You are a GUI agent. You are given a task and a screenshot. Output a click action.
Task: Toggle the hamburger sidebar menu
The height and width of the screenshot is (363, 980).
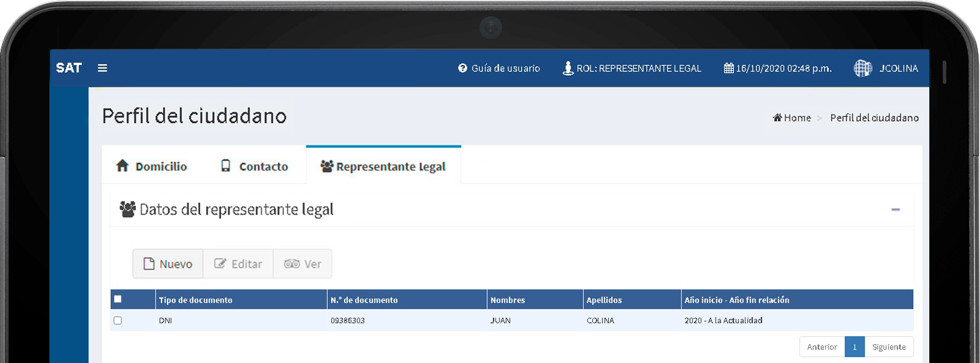pyautogui.click(x=103, y=68)
